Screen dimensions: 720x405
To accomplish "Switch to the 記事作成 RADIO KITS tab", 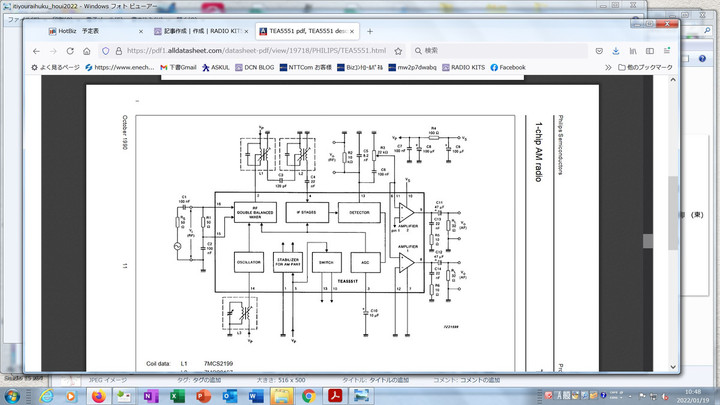I will pos(198,31).
